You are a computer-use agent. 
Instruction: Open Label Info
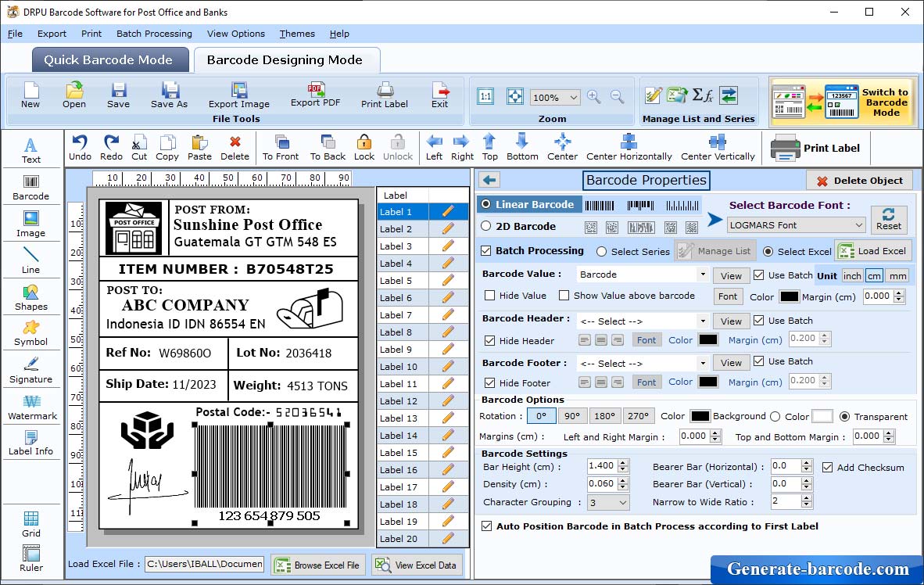point(30,443)
